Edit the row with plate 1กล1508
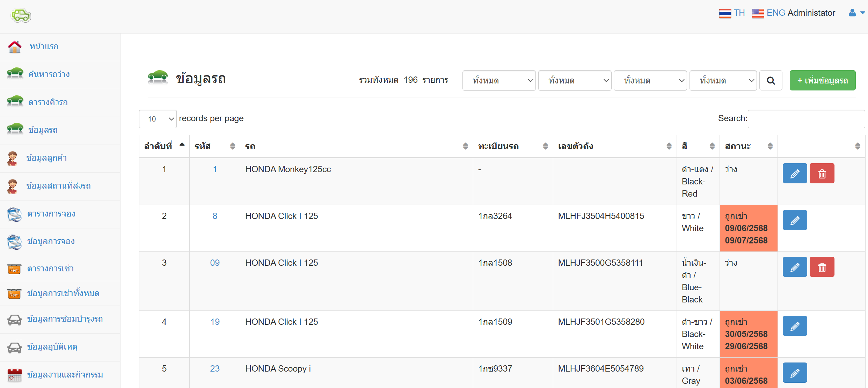Viewport: 868px width, 388px height. [795, 267]
